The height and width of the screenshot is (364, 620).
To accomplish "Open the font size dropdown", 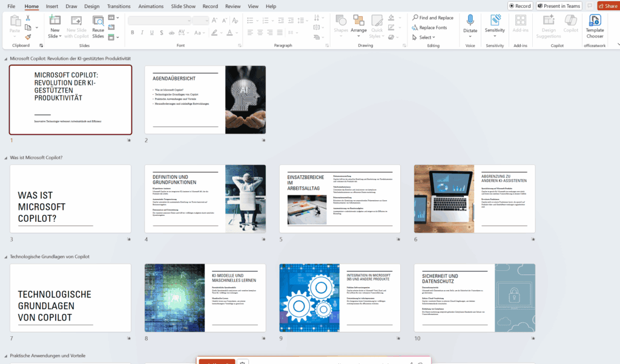I will [x=206, y=21].
